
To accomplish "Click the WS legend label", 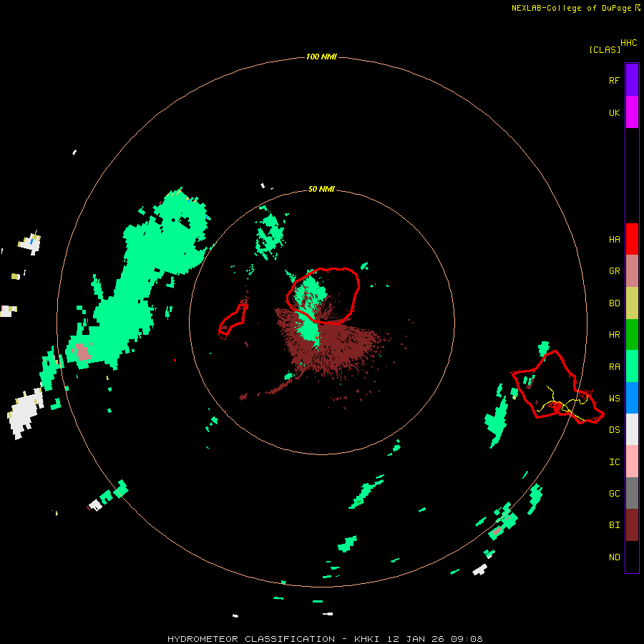I will pos(614,399).
